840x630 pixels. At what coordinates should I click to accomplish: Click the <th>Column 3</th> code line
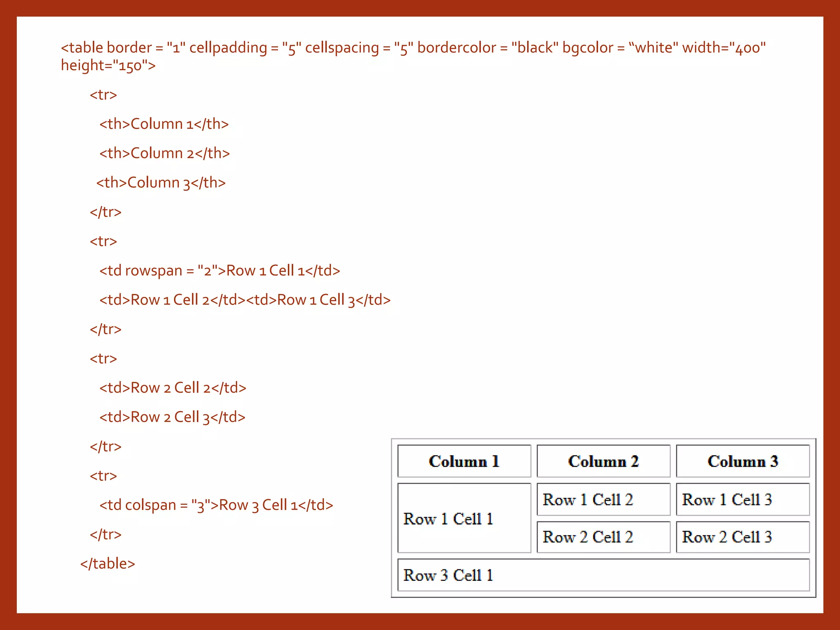pos(161,183)
